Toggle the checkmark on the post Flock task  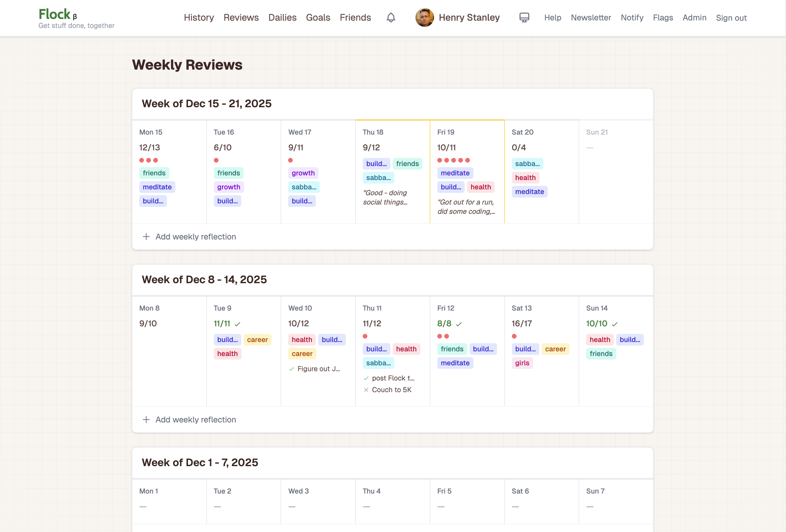coord(366,378)
